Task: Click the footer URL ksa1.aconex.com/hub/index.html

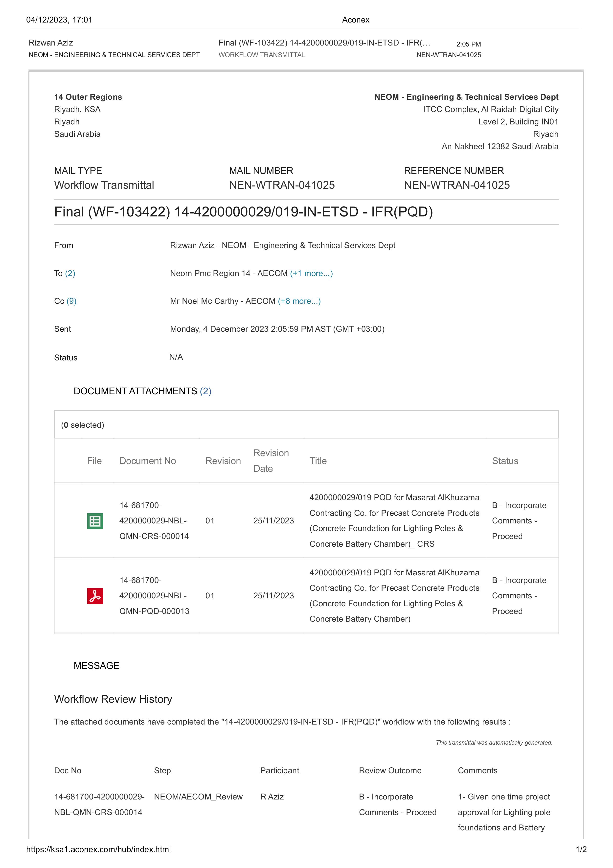Action: click(99, 849)
